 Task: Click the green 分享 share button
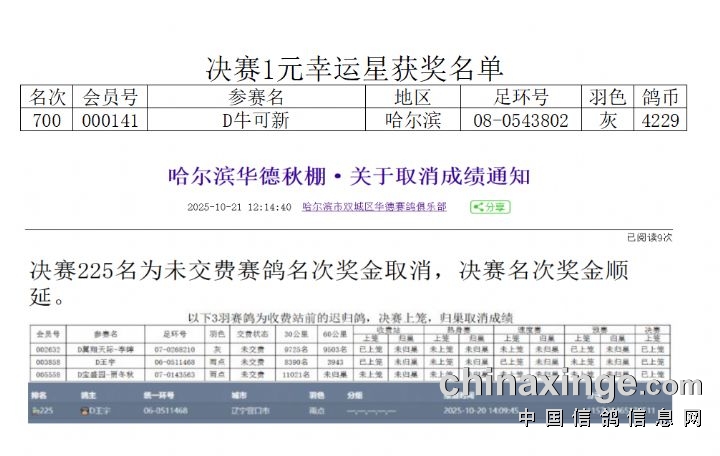pos(490,207)
